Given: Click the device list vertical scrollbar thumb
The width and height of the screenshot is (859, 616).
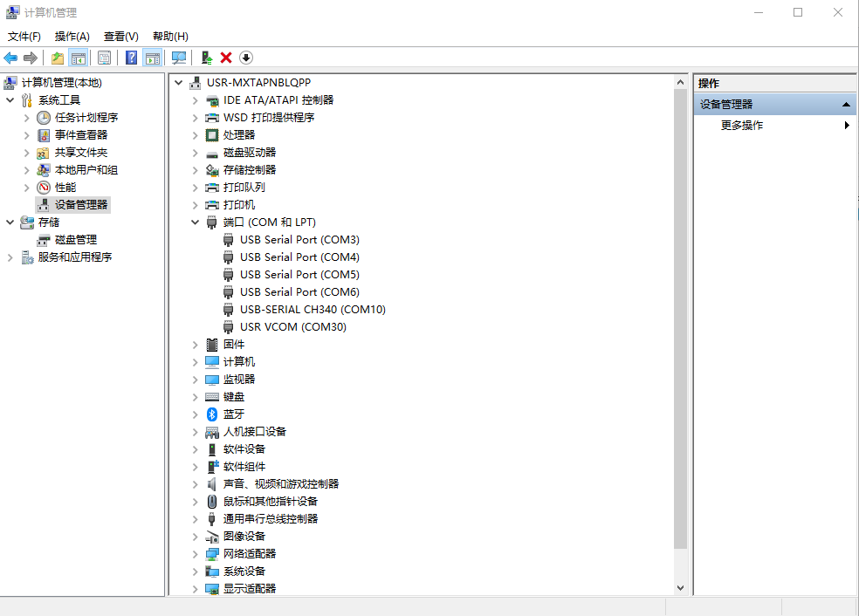Looking at the screenshot, I should pos(680,318).
